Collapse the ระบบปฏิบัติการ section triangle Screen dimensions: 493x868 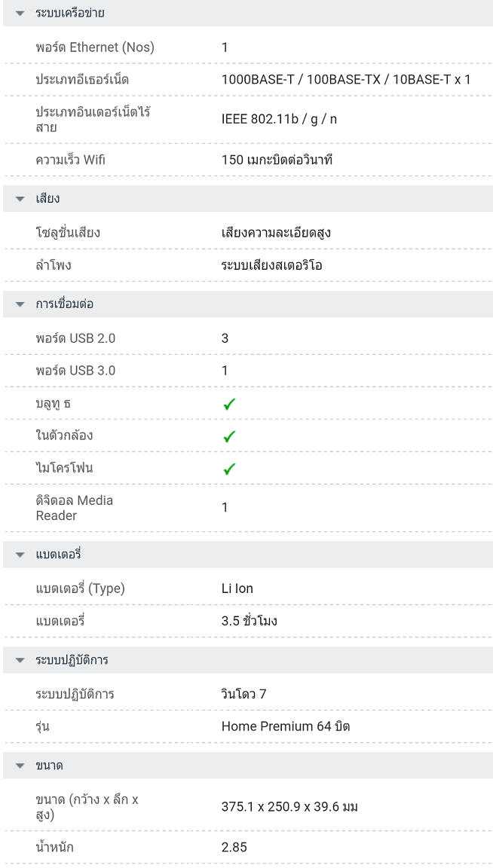click(20, 661)
